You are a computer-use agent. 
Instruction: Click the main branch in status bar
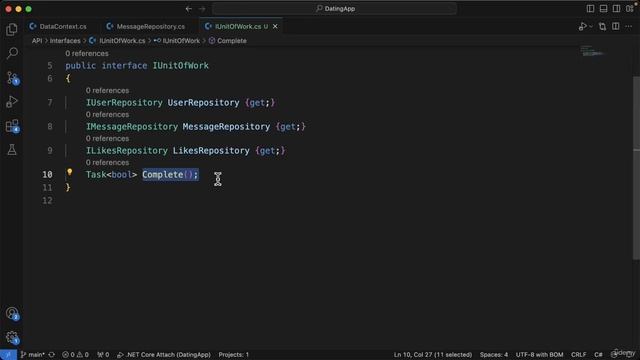click(x=33, y=355)
